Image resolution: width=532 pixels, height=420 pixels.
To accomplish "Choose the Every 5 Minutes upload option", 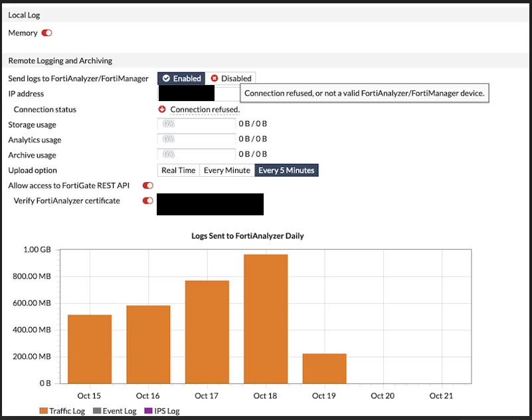I will 286,170.
